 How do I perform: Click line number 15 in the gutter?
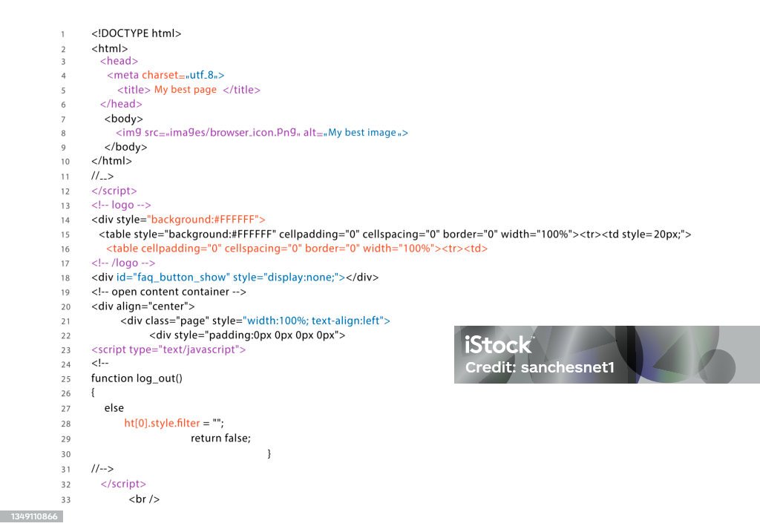(65, 235)
